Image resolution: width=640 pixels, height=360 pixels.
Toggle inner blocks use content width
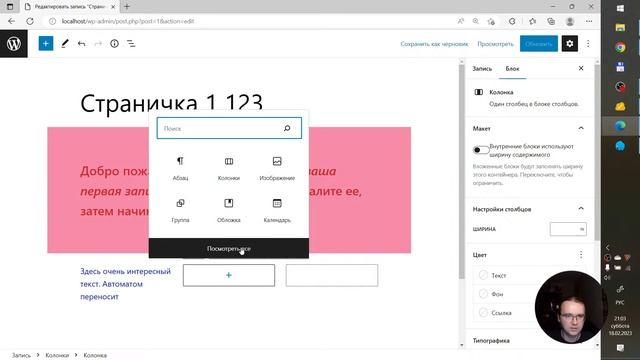point(481,150)
